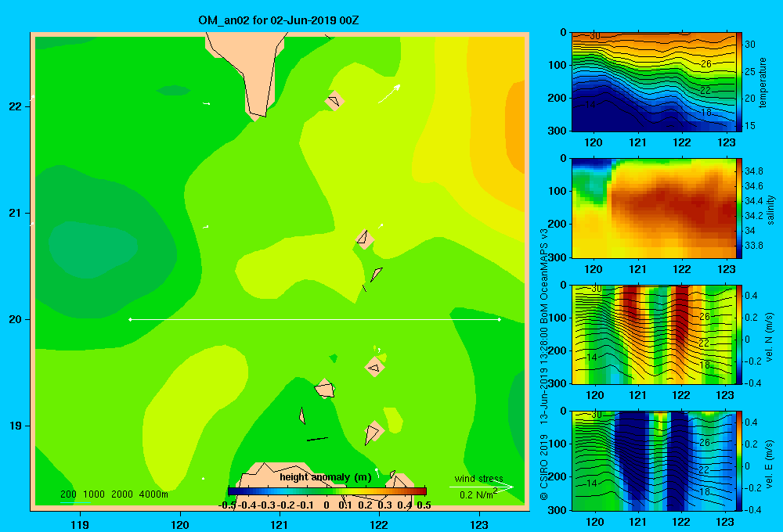
Task: Click the '0.2 N/m2' wind scale value
Action: (478, 494)
